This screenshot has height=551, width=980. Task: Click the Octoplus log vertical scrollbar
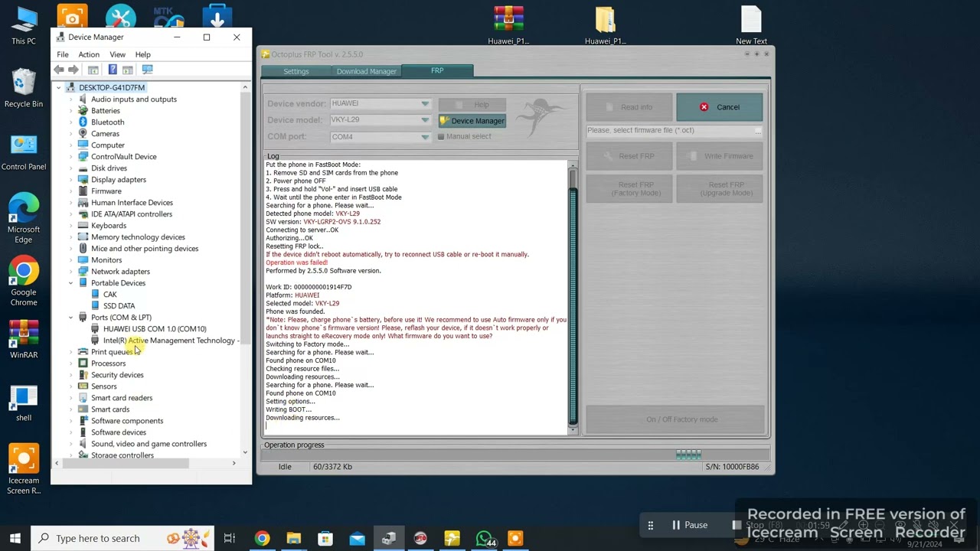click(573, 296)
